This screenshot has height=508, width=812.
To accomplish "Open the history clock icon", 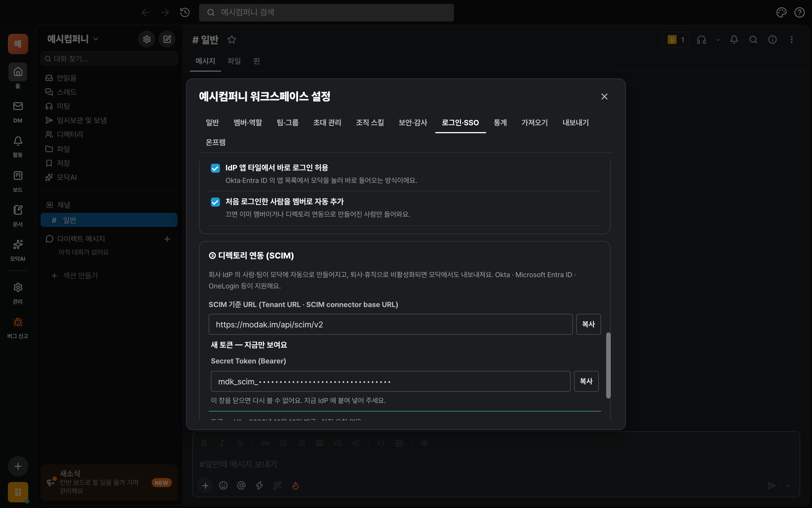I will (185, 12).
